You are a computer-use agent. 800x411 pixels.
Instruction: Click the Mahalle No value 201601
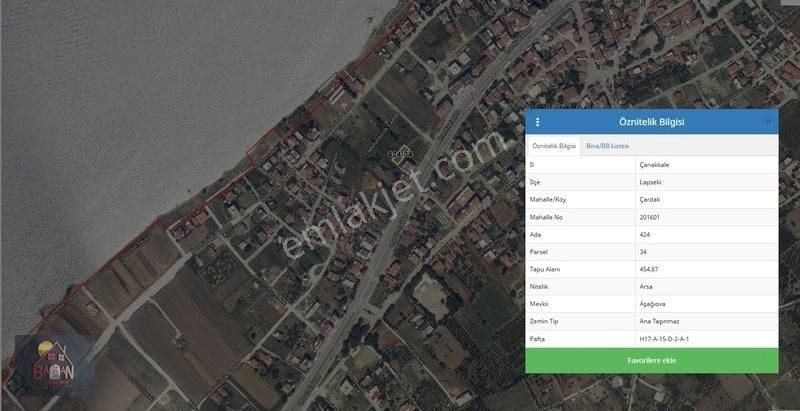point(649,217)
